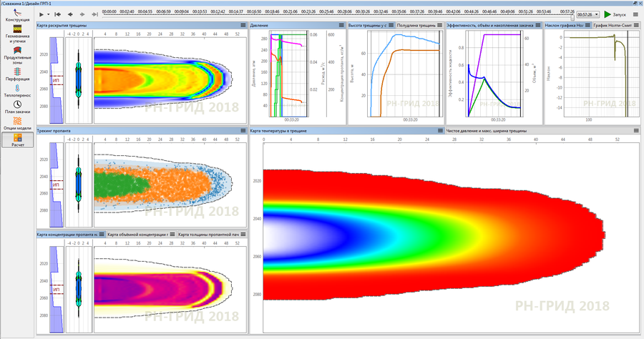Viewport: 644px width, 339px height.
Task: Open the Теплоперенос thermometer section
Action: (x=17, y=90)
